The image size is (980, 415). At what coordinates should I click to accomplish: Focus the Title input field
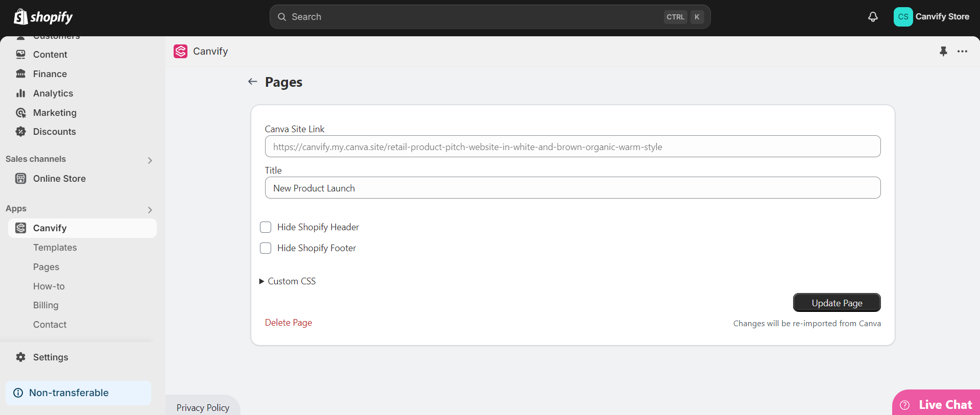[x=572, y=188]
